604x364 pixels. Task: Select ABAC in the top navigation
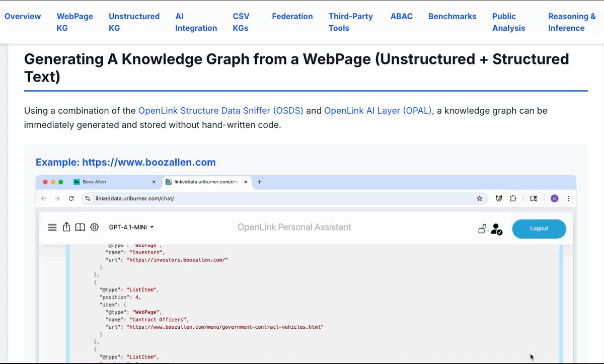click(402, 16)
